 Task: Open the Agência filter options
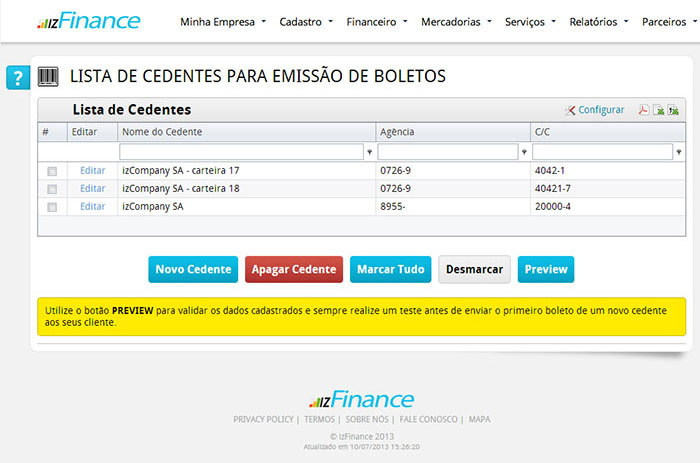524,152
